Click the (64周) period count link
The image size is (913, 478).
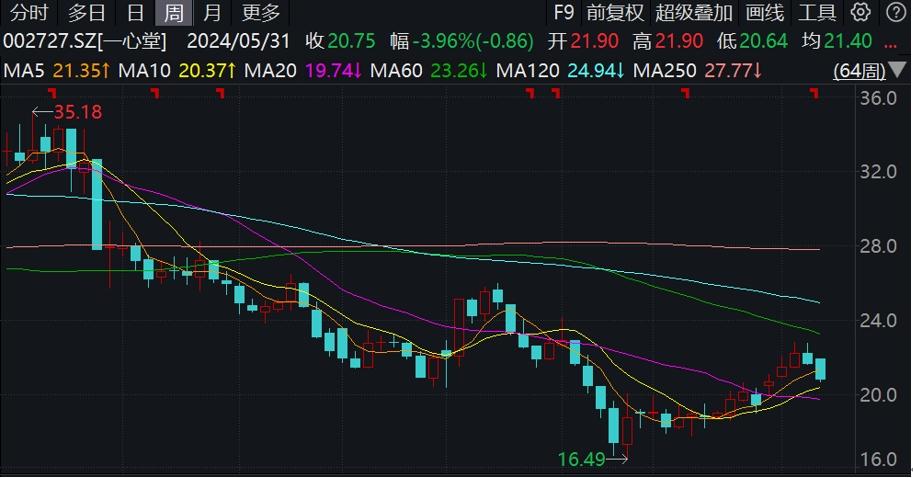[x=859, y=71]
